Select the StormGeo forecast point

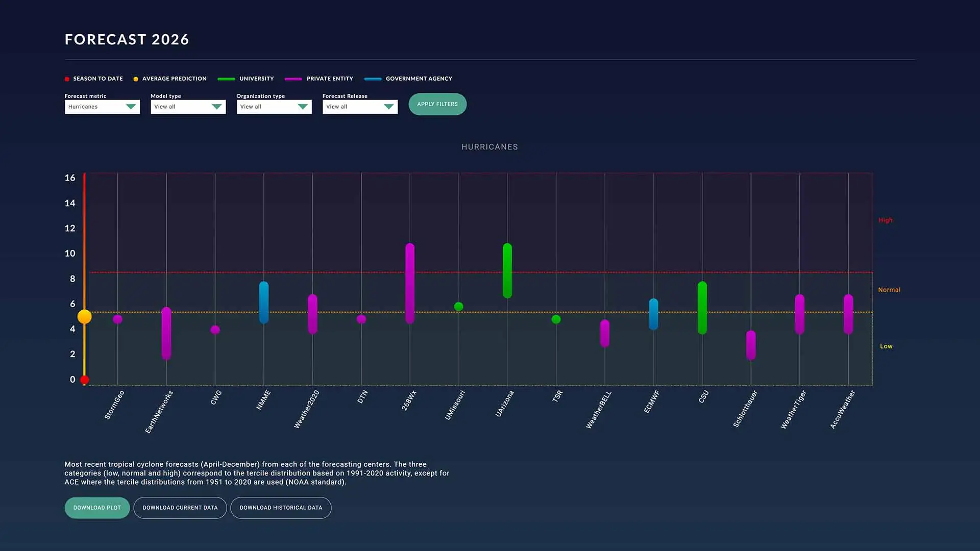pyautogui.click(x=117, y=319)
